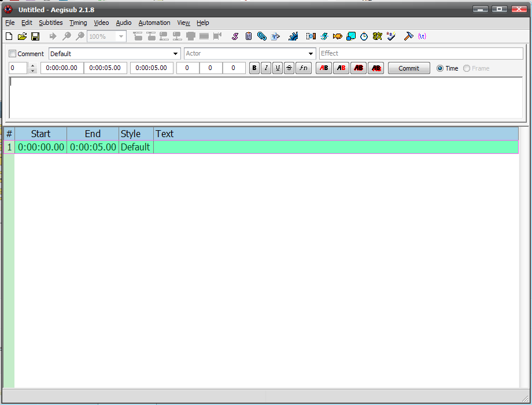Click the Effect input field
Image resolution: width=532 pixels, height=405 pixels.
(x=421, y=53)
